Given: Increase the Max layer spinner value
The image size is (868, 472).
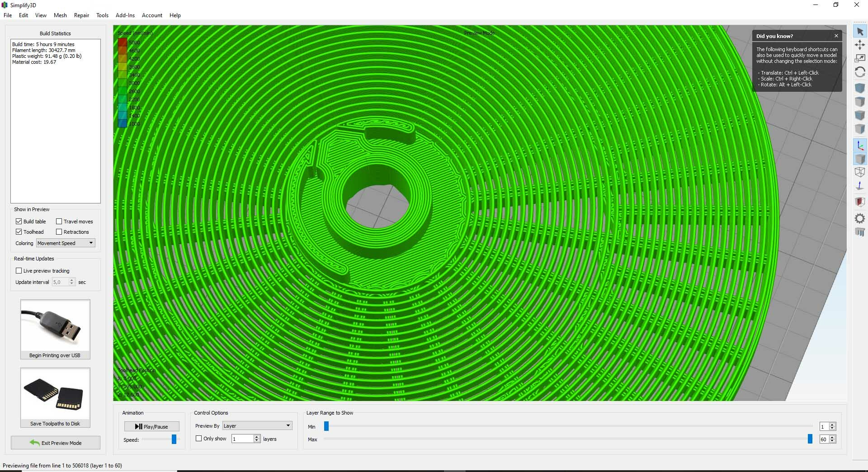Looking at the screenshot, I should point(832,437).
